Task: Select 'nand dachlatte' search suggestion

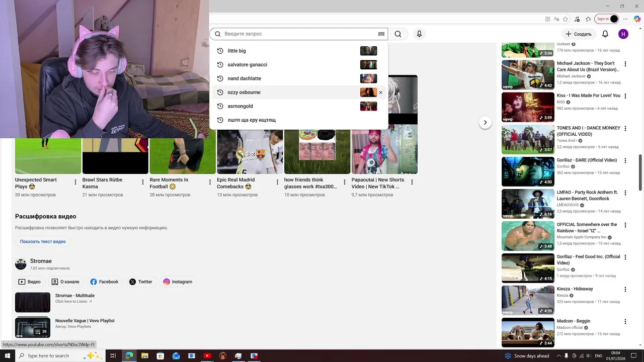Action: tap(299, 78)
